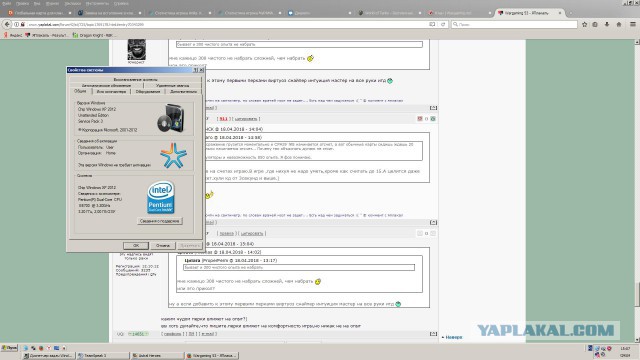640x360 pixels.
Task: Select the World of Tanks browser tab
Action: pyautogui.click(x=389, y=13)
